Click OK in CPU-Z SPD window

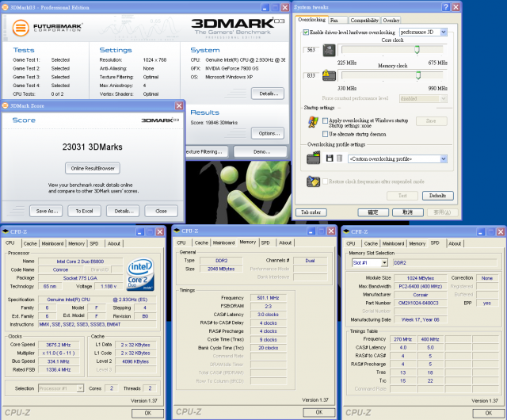[x=488, y=413]
